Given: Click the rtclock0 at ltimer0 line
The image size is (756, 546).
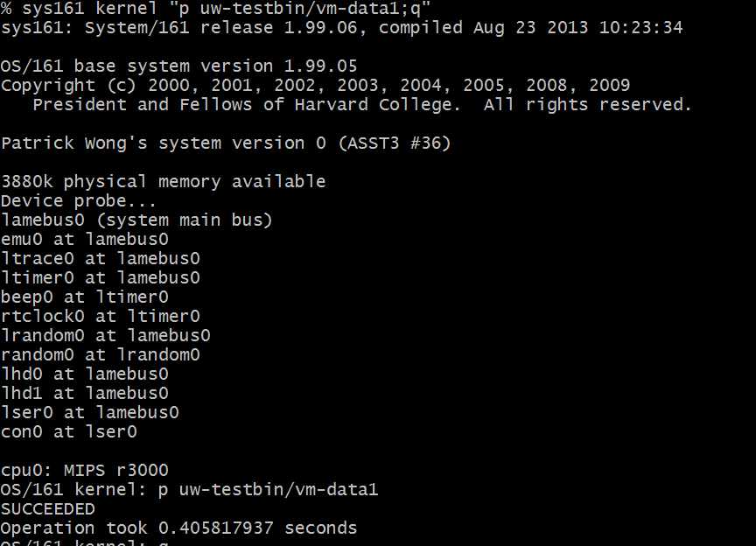Looking at the screenshot, I should (x=100, y=317).
